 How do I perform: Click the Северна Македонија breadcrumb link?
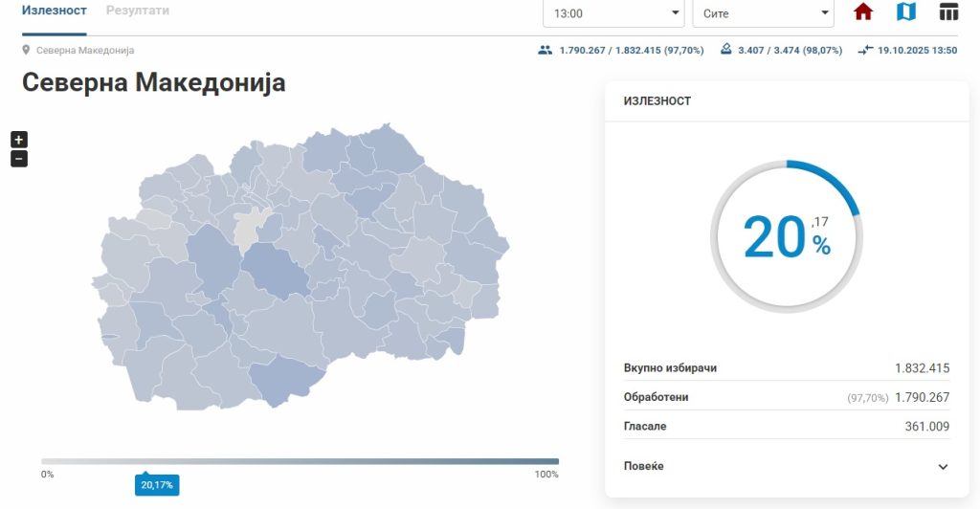point(85,50)
